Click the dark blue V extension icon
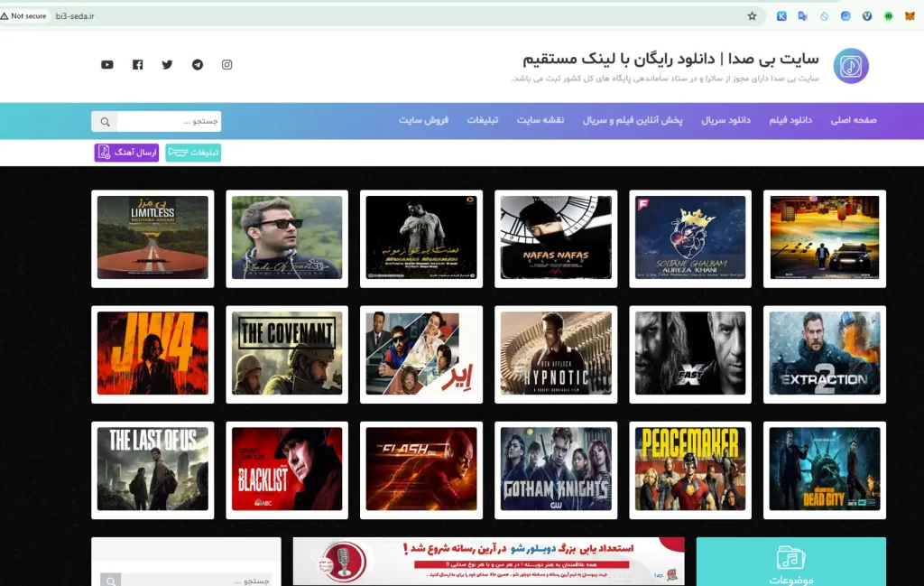This screenshot has height=586, width=924. [867, 16]
